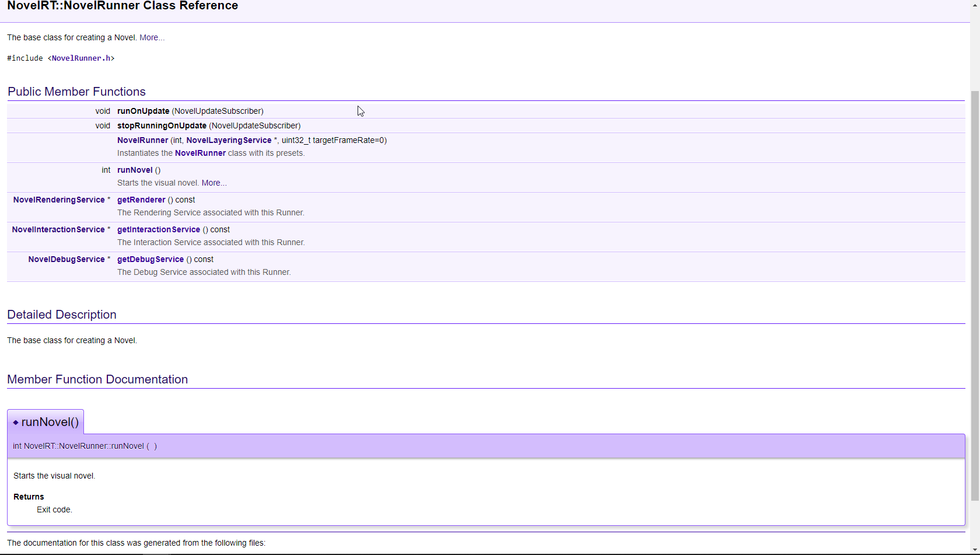Viewport: 980px width, 555px height.
Task: Click the stopRunningOnUpdate member function link
Action: tap(162, 125)
